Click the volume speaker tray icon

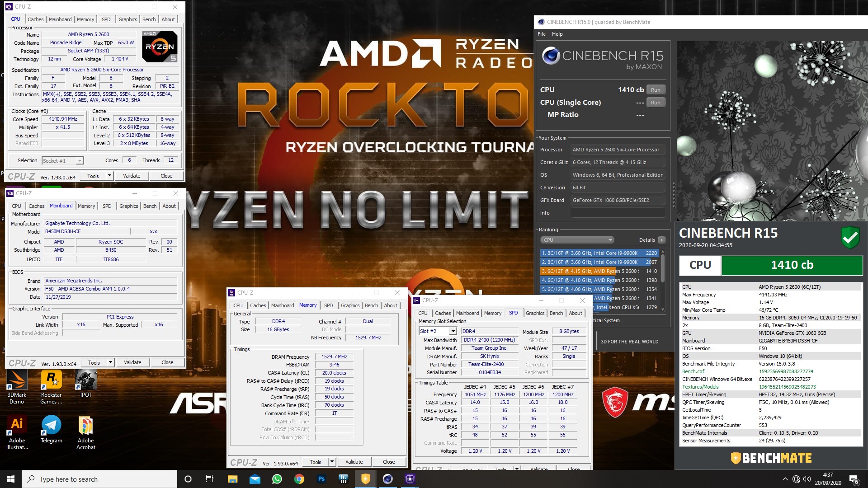pos(807,479)
